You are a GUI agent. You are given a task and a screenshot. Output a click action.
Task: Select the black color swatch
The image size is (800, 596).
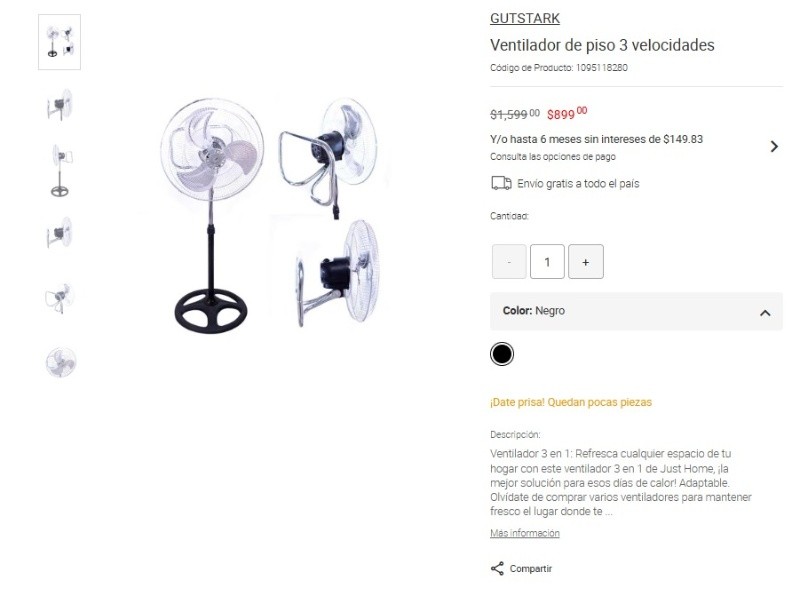(502, 354)
